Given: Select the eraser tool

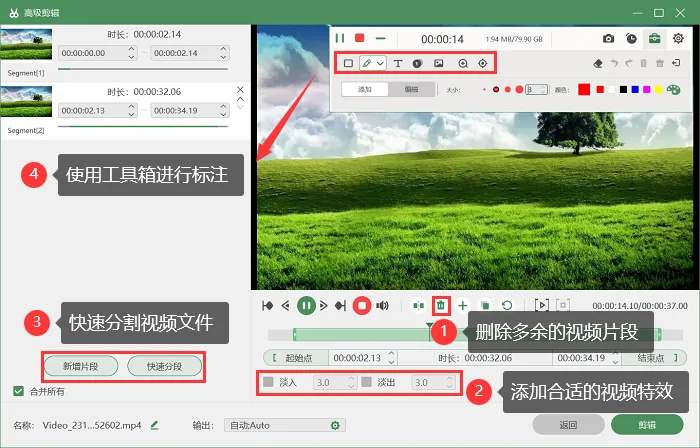Looking at the screenshot, I should 598,63.
